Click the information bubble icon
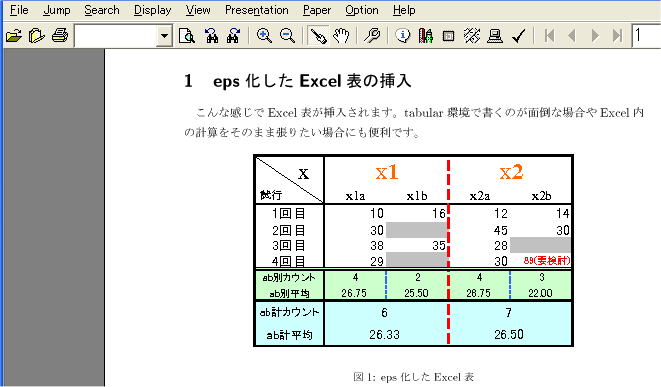 click(403, 35)
